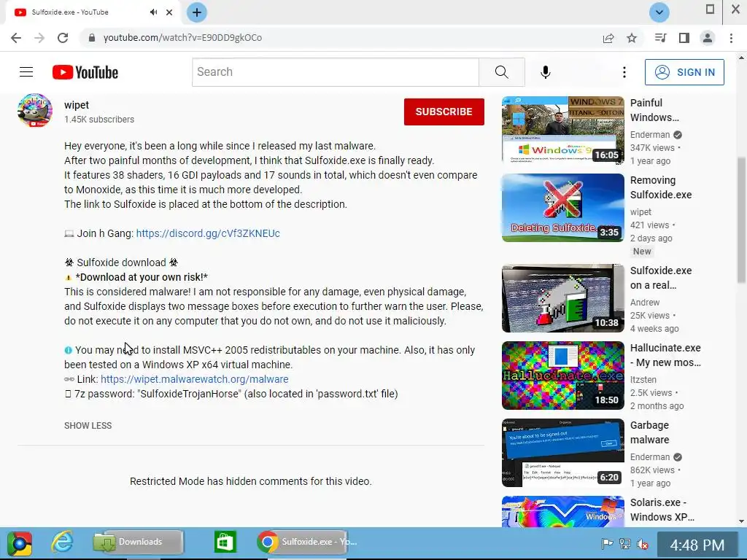Screen dimensions: 747x560
Task: Open the wipet.malwarewatch.org/malware link
Action: (x=194, y=379)
